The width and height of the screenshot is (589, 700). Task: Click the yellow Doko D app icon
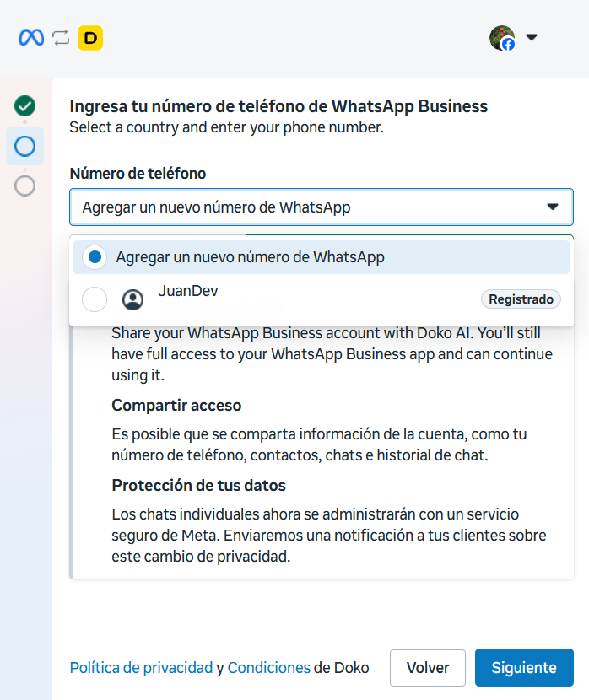point(90,38)
